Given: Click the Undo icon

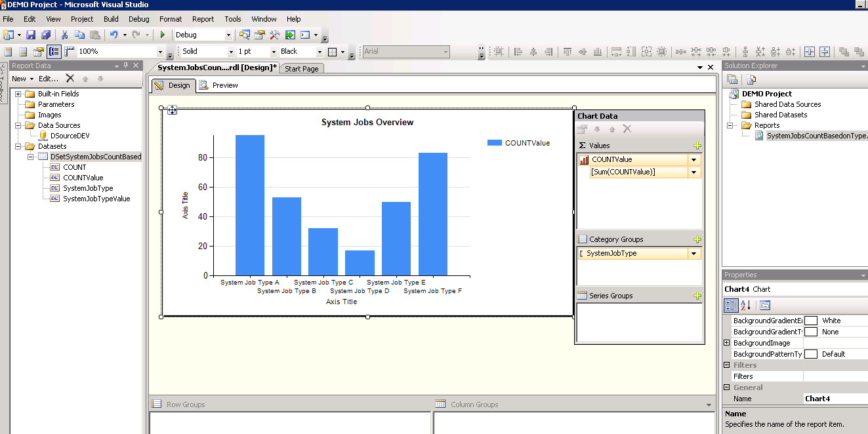Looking at the screenshot, I should point(112,35).
